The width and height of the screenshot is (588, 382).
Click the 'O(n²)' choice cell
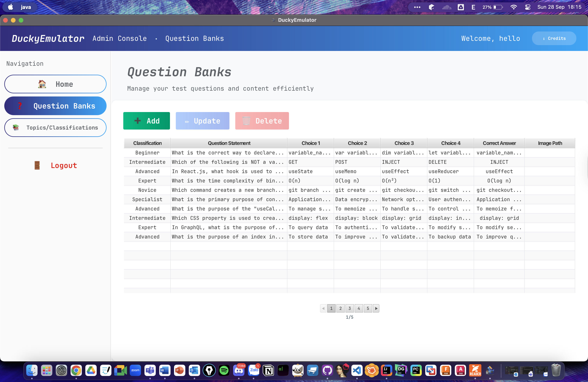404,181
